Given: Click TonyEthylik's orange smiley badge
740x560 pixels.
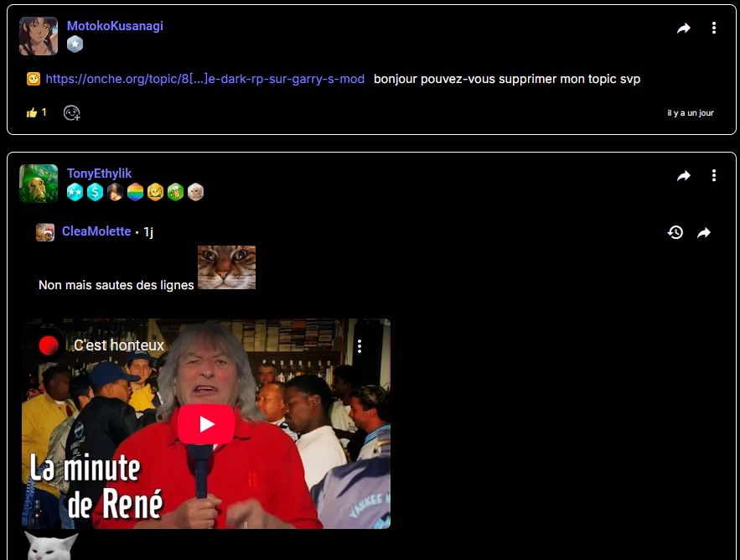Looking at the screenshot, I should 155,192.
